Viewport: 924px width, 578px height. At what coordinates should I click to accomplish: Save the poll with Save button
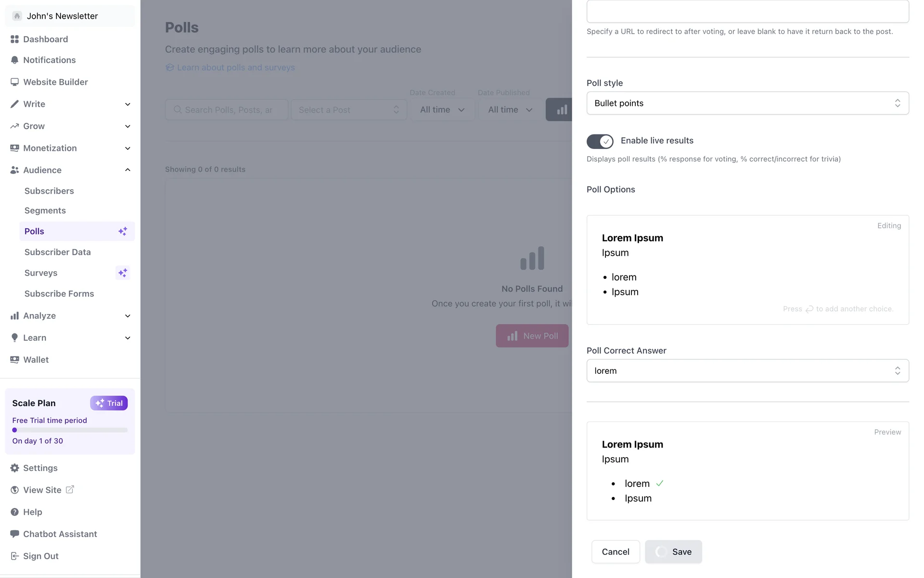(x=673, y=552)
